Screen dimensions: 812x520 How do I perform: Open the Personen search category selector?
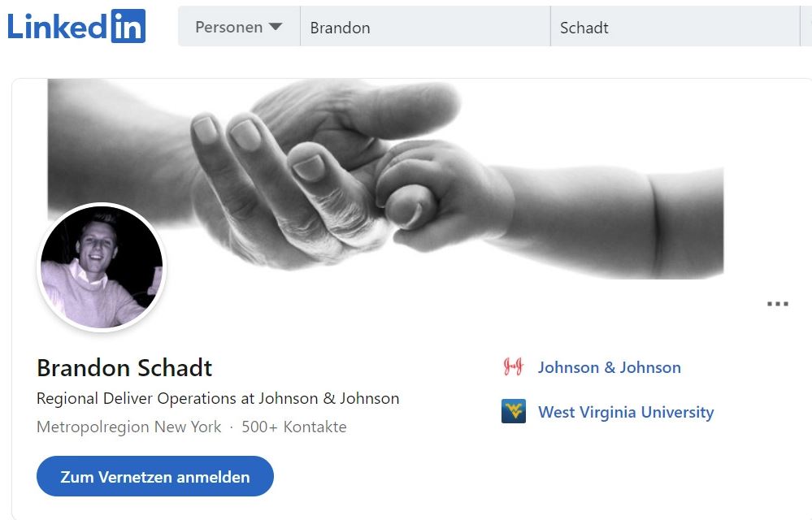239,27
